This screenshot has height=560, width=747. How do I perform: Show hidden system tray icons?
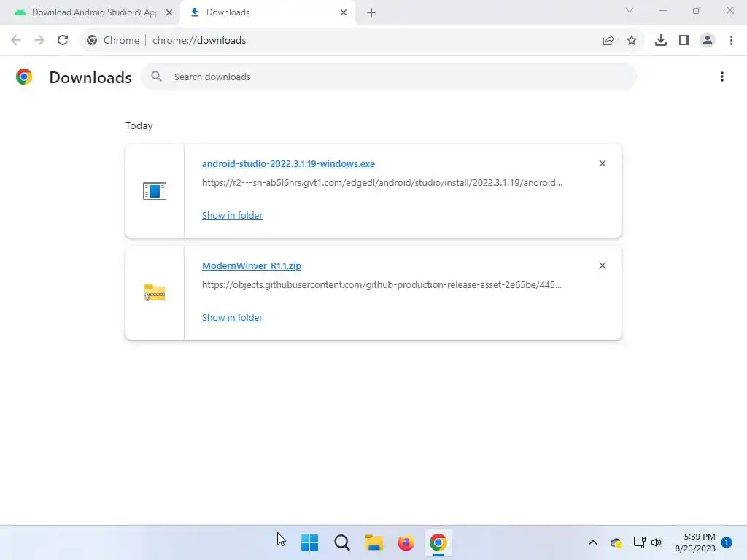coord(592,542)
